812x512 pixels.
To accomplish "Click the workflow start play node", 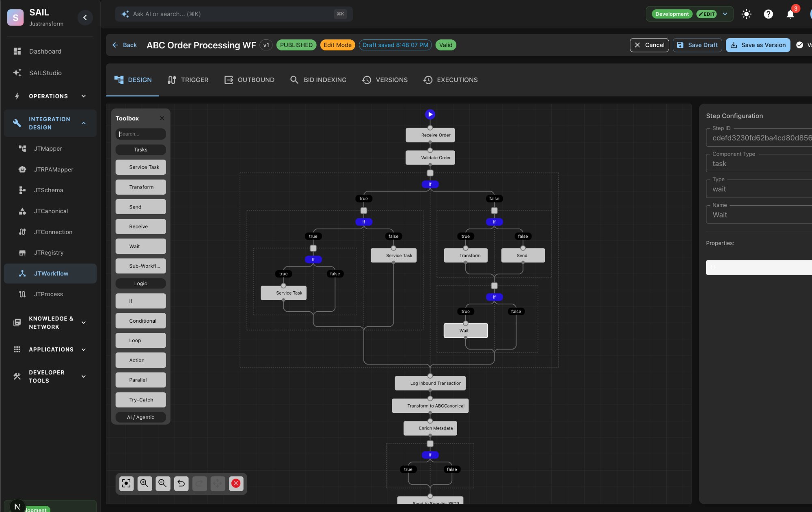I will click(x=430, y=115).
